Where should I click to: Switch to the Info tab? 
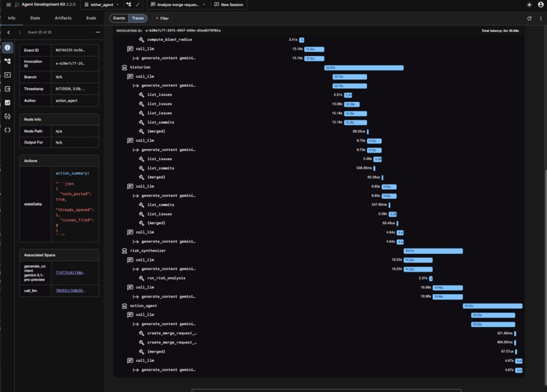tap(12, 18)
